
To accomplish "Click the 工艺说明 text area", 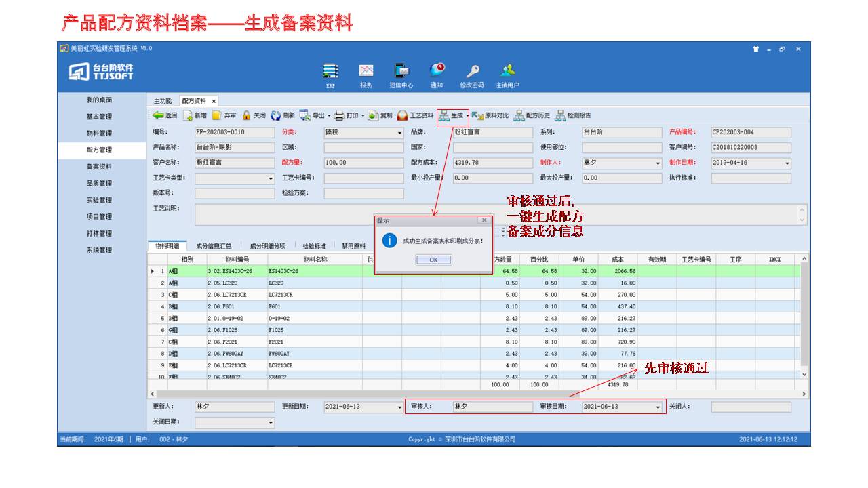I will click(501, 215).
